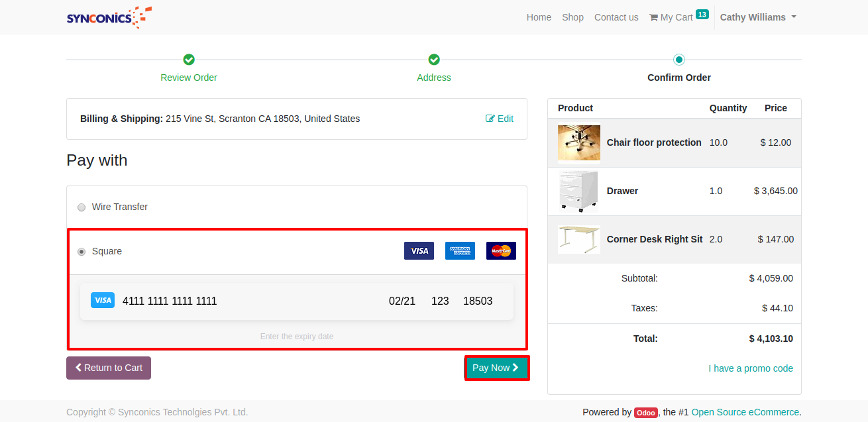Viewport: 868px width, 422px height.
Task: Edit the billing and shipping address
Action: (500, 119)
